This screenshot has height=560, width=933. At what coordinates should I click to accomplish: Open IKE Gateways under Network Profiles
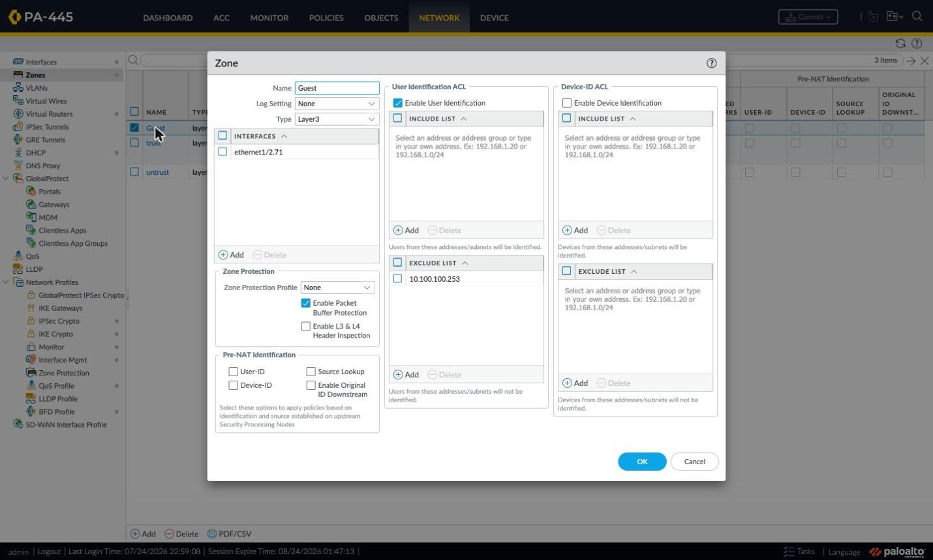pyautogui.click(x=60, y=308)
